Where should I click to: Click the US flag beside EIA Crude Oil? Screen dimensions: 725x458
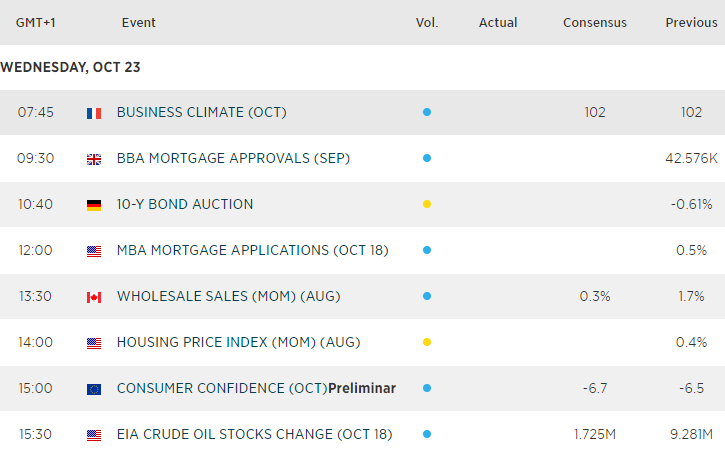coord(94,435)
